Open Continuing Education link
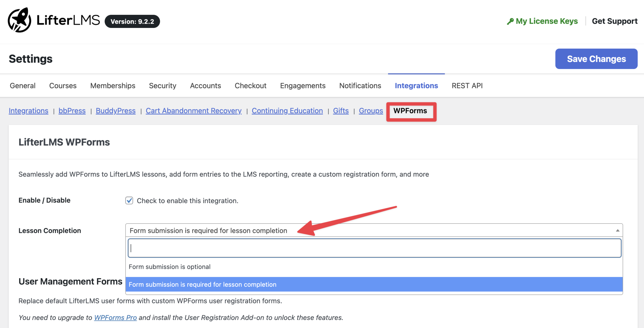This screenshot has height=328, width=644. pyautogui.click(x=287, y=111)
